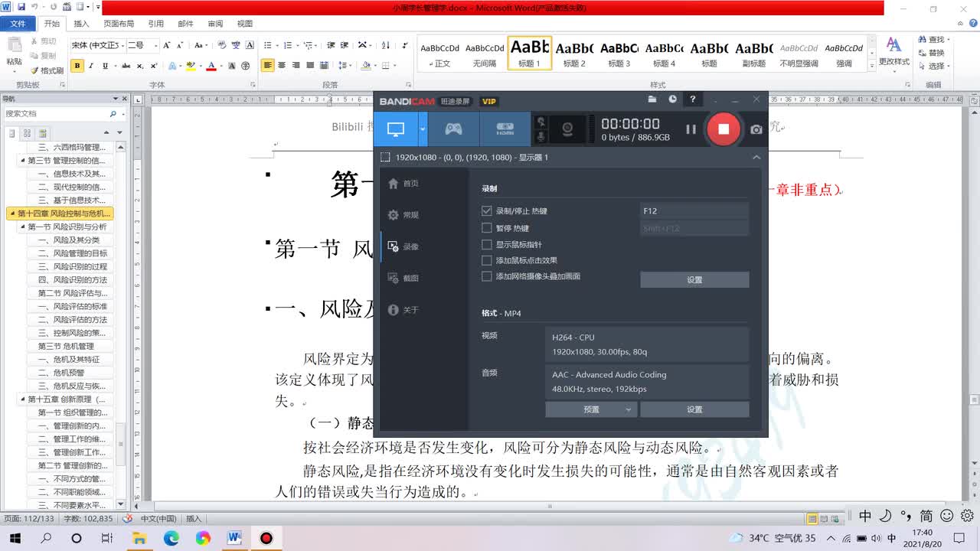Enable 添加鼠标点击效果 checkbox
The width and height of the screenshot is (980, 551).
point(486,260)
